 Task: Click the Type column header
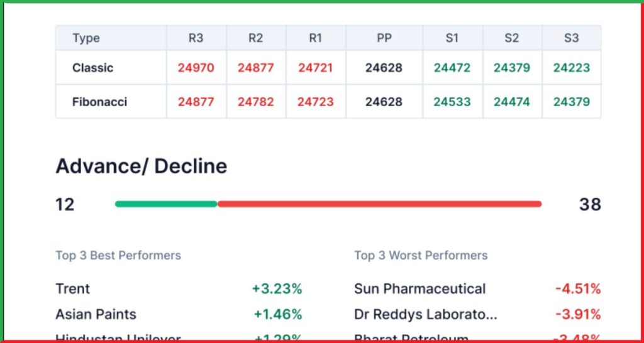tap(86, 38)
